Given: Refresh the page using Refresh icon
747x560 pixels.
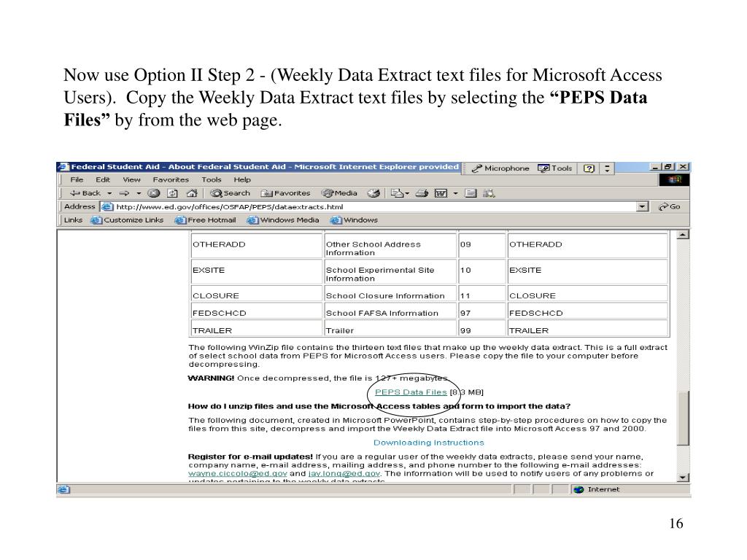Looking at the screenshot, I should [172, 193].
